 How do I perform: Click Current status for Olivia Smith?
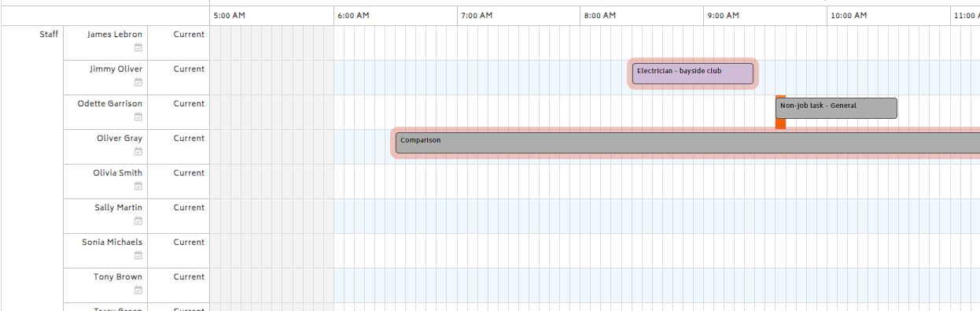(189, 173)
